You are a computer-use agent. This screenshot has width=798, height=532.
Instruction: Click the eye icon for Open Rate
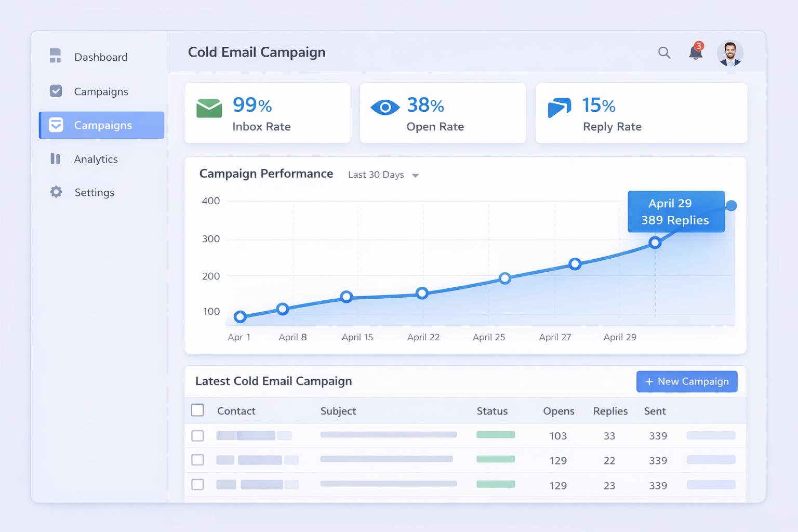pyautogui.click(x=385, y=108)
